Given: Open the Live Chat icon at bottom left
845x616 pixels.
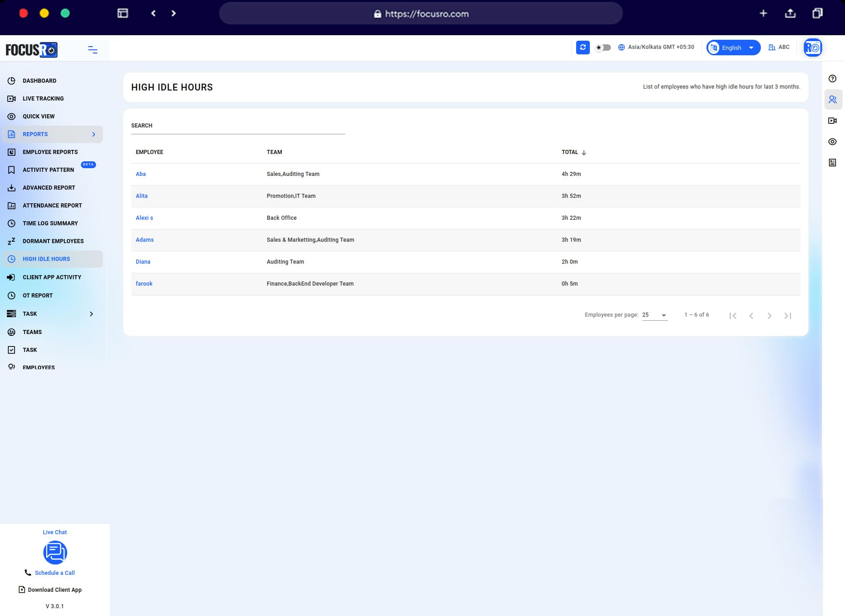Looking at the screenshot, I should pyautogui.click(x=55, y=552).
